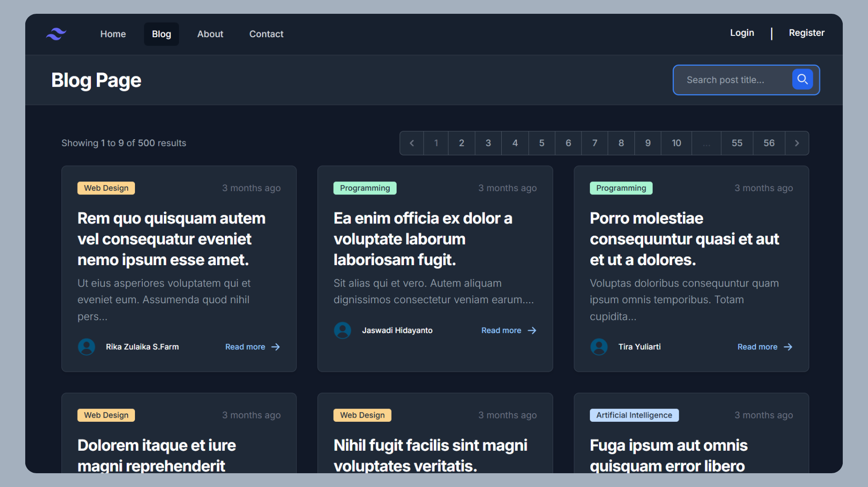Select page 5 in pagination
868x487 pixels.
click(542, 143)
